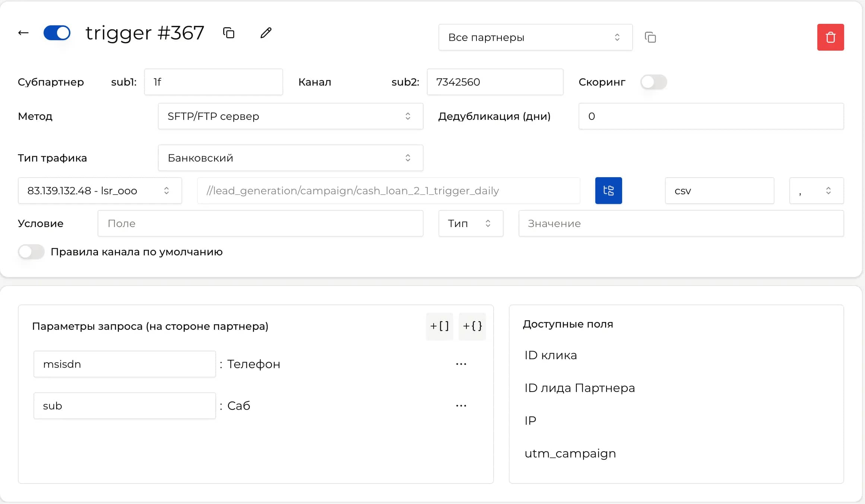865x504 pixels.
Task: Add object parameter with +{} icon
Action: (x=472, y=326)
